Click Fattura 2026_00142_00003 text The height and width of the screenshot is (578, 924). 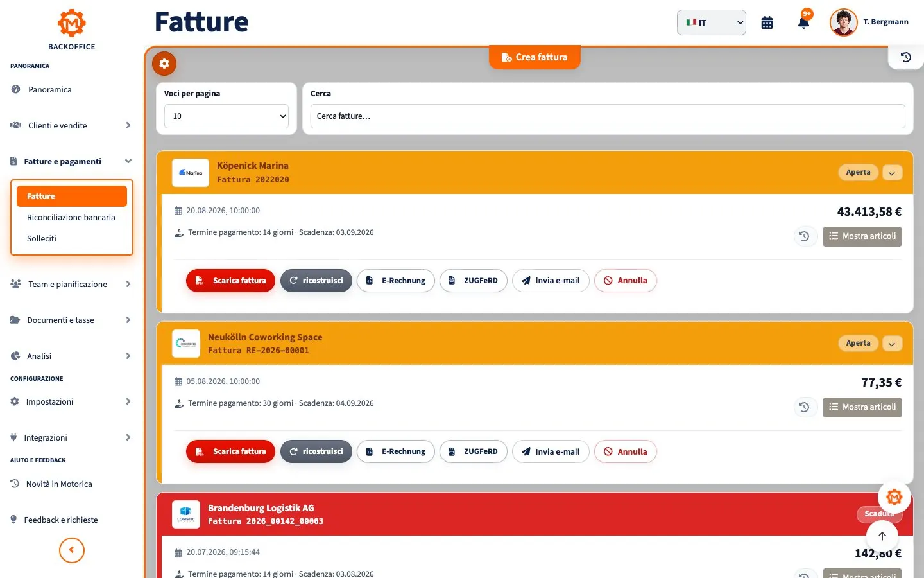[x=266, y=521]
